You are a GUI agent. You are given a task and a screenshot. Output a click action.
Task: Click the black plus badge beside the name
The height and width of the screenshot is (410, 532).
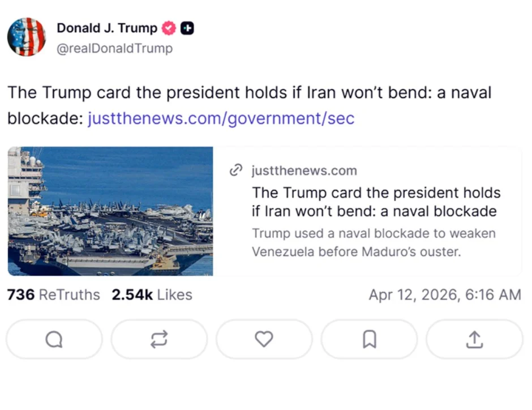coord(187,28)
